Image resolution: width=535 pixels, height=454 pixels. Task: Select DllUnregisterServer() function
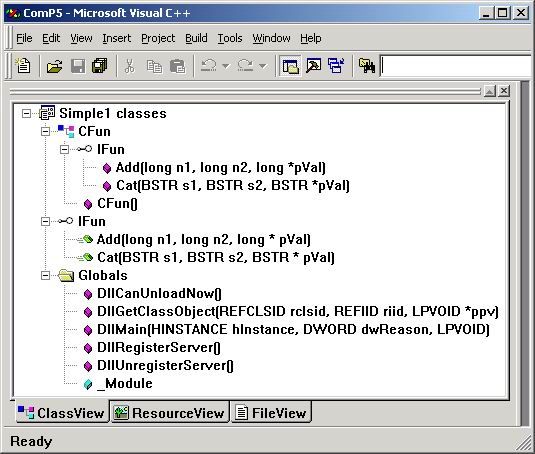pos(165,366)
